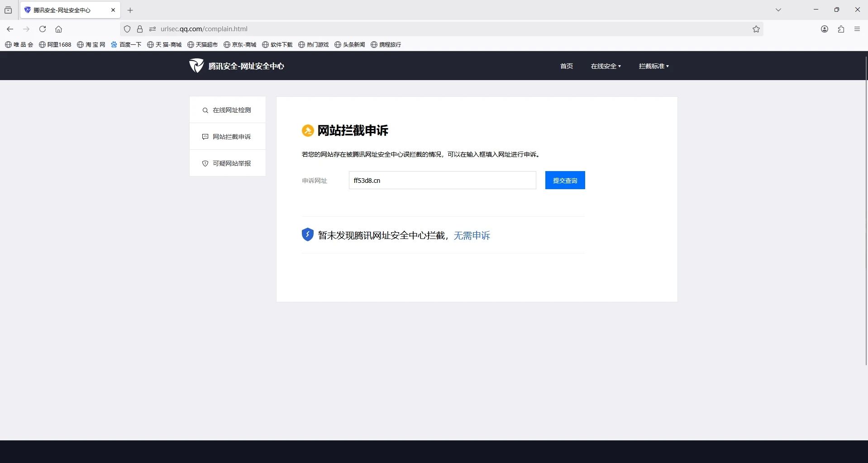Open the 携程旅行 bookmark

[x=386, y=44]
